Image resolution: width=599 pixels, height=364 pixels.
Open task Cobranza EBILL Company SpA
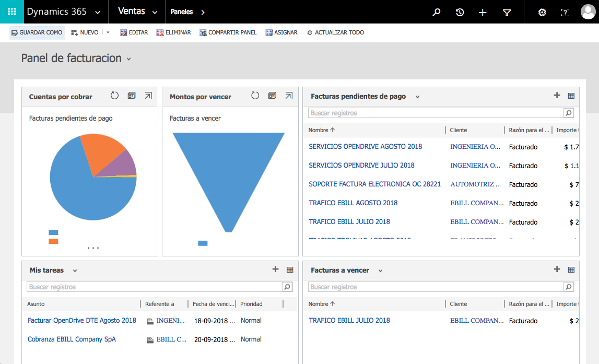point(72,339)
